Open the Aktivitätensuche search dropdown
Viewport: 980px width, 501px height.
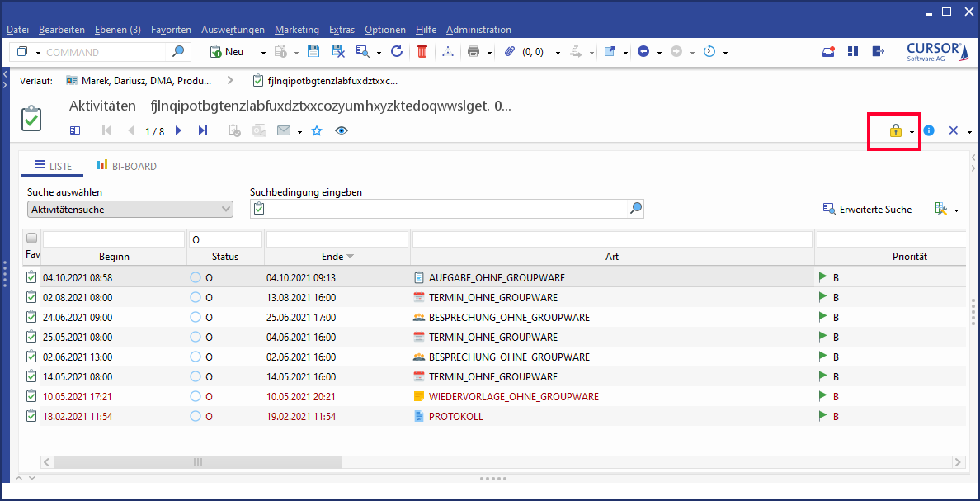pos(130,210)
